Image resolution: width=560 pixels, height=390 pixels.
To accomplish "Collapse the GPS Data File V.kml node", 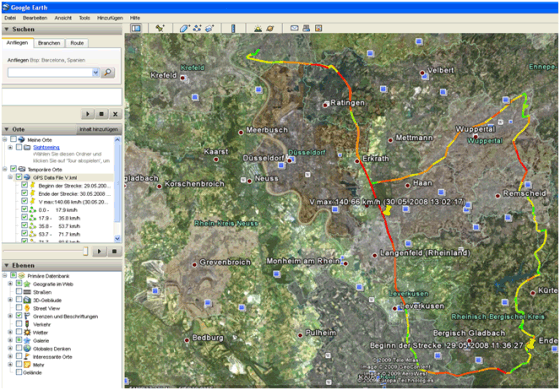I will 10,178.
